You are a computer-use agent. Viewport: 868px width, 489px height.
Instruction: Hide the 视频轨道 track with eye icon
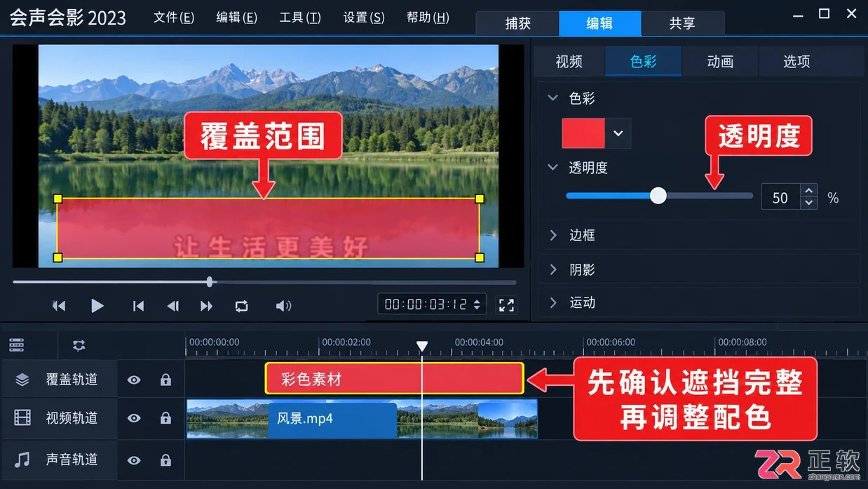coord(134,418)
